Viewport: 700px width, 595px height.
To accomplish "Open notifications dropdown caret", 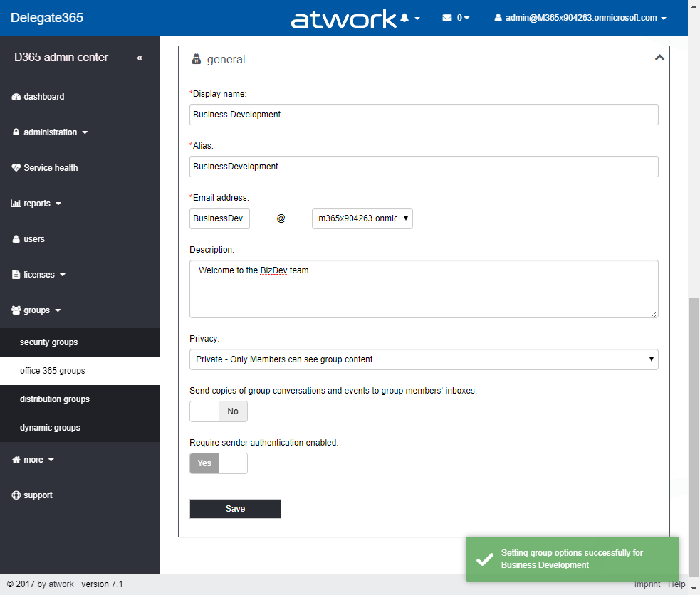I will (417, 19).
